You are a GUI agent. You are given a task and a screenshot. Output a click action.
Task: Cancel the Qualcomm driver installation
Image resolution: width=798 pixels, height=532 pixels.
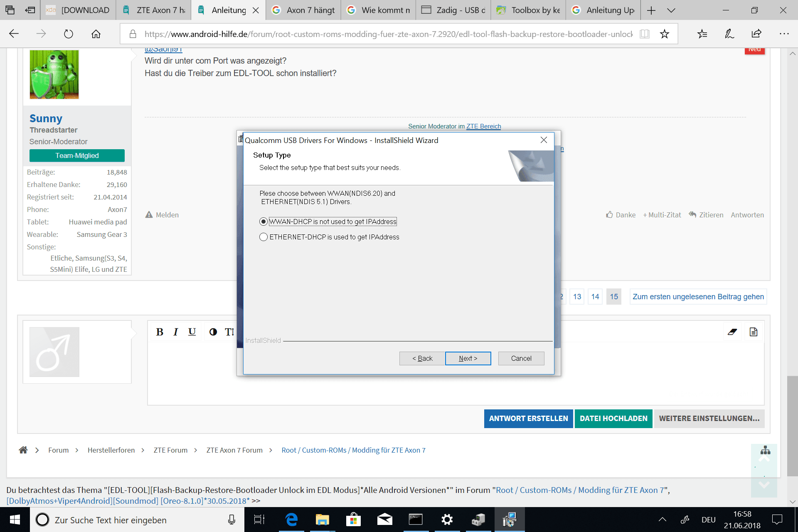[521, 358]
